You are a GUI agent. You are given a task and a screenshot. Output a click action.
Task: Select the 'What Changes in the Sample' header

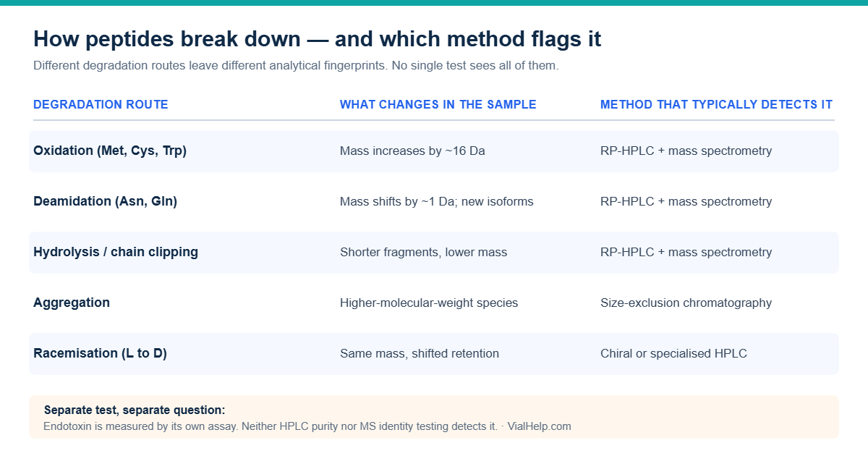click(438, 104)
